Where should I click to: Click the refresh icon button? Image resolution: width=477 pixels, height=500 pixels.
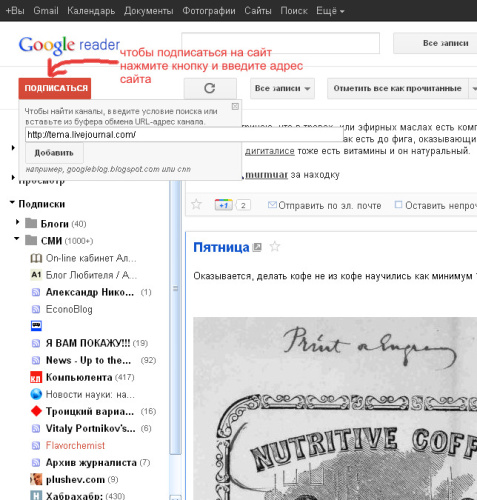tap(210, 88)
